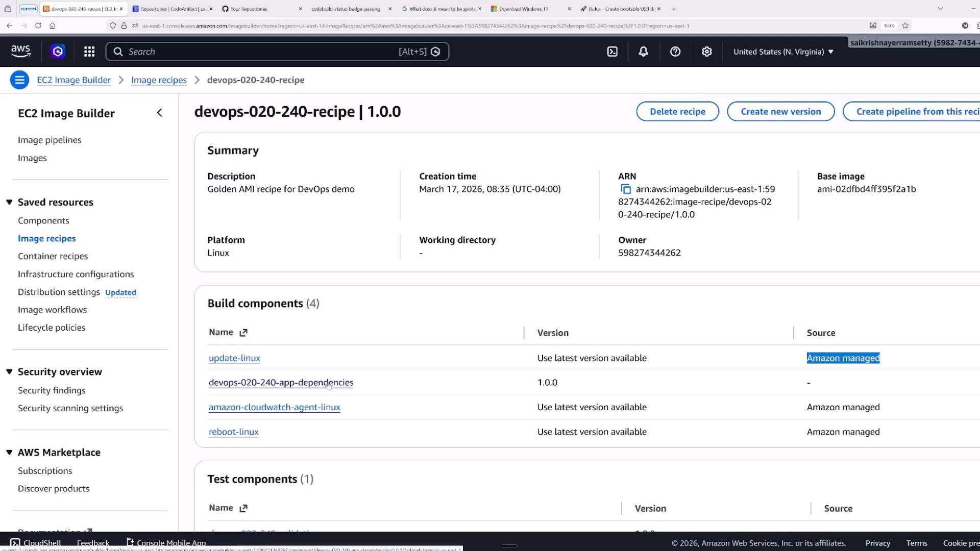This screenshot has height=551, width=980.
Task: Open the notifications bell
Action: 644,52
